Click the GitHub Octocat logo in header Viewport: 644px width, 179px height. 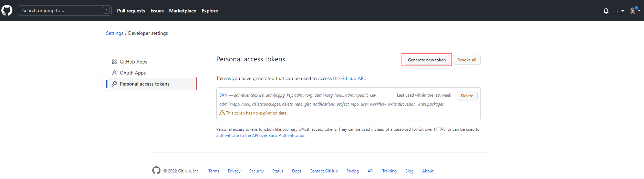[x=7, y=10]
